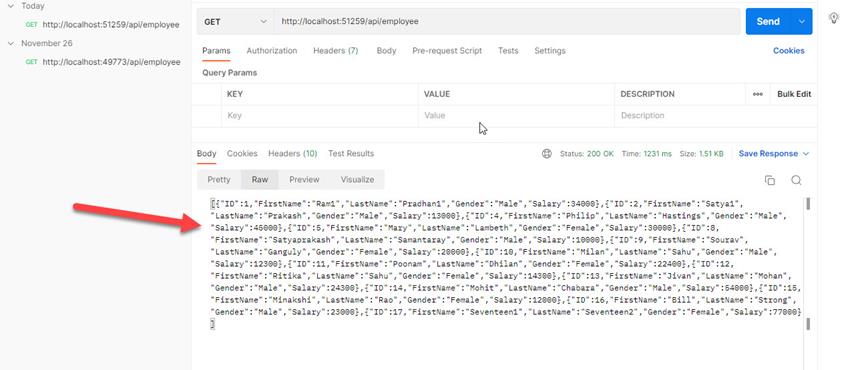Click the Cookies link
The width and height of the screenshot is (850, 370).
(788, 50)
